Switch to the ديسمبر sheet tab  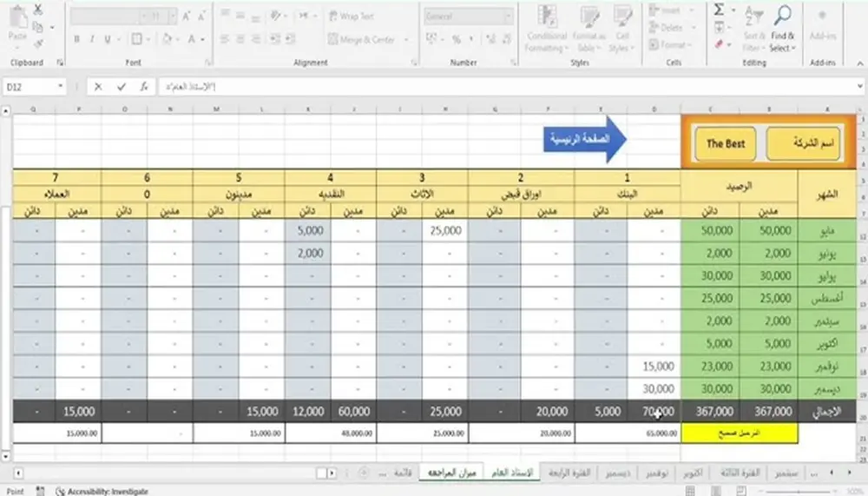[618, 473]
